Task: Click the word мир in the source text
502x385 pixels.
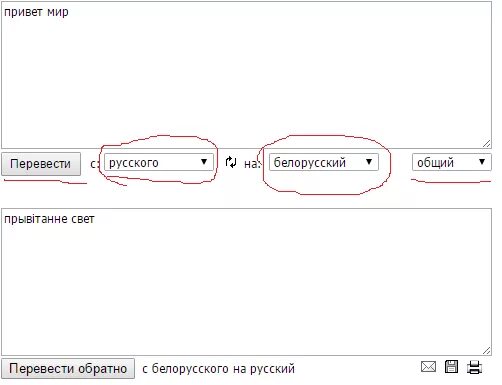Action: click(x=58, y=12)
